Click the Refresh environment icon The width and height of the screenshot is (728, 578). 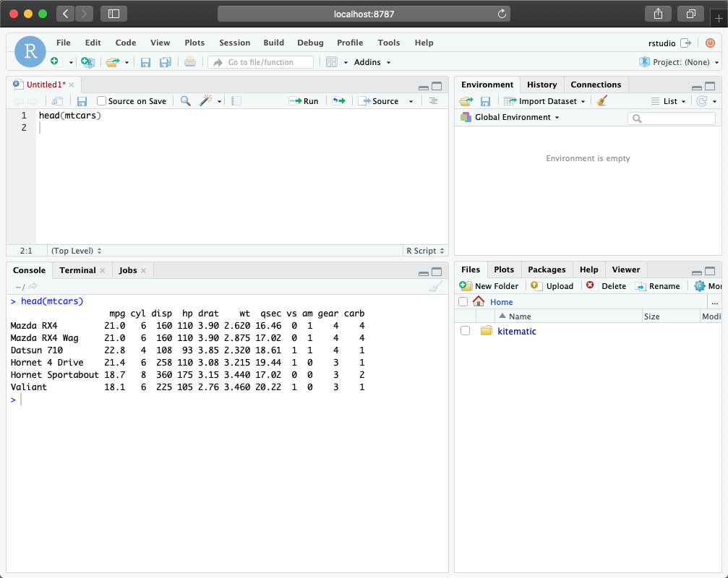tap(701, 100)
